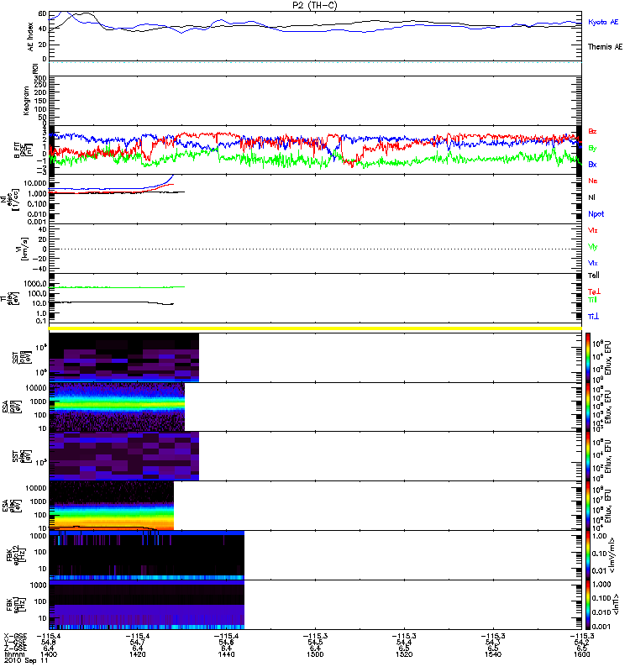Click inside the FBK scm1 frequency spectrogram
The width and height of the screenshot is (630, 672).
[146, 605]
